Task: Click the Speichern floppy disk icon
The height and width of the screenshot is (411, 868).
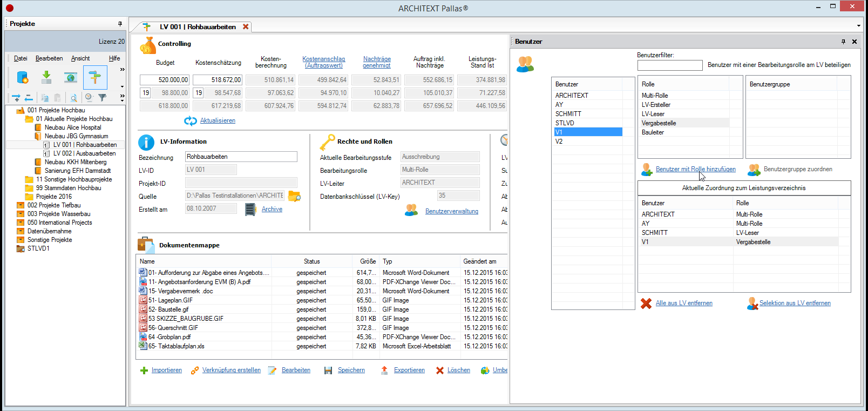Action: pos(328,370)
